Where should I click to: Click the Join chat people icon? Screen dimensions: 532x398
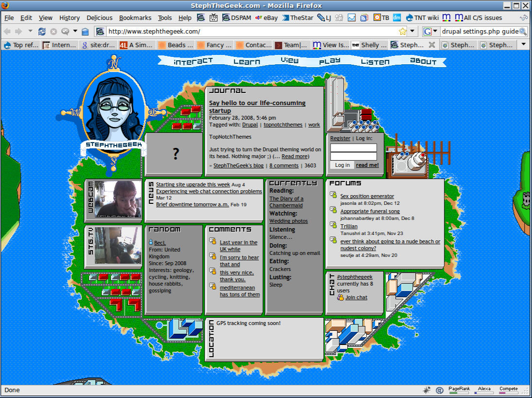(340, 297)
